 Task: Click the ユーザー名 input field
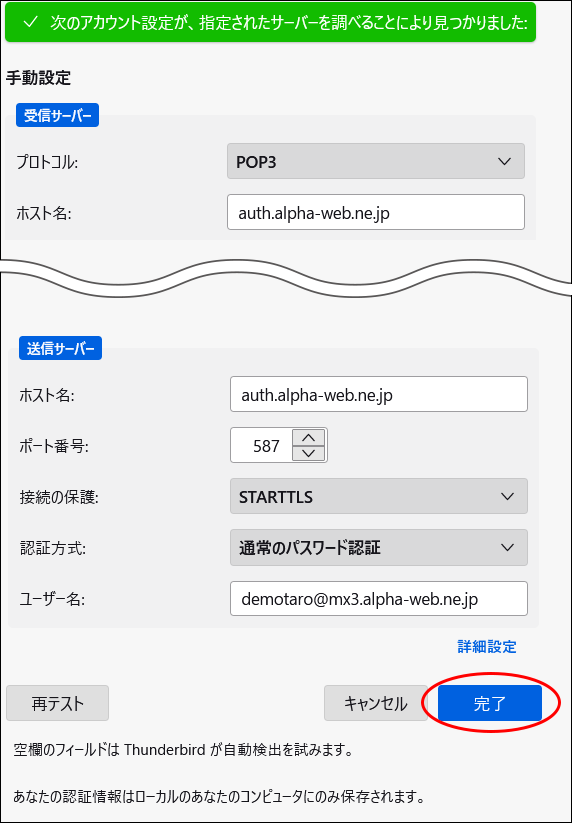tap(379, 598)
